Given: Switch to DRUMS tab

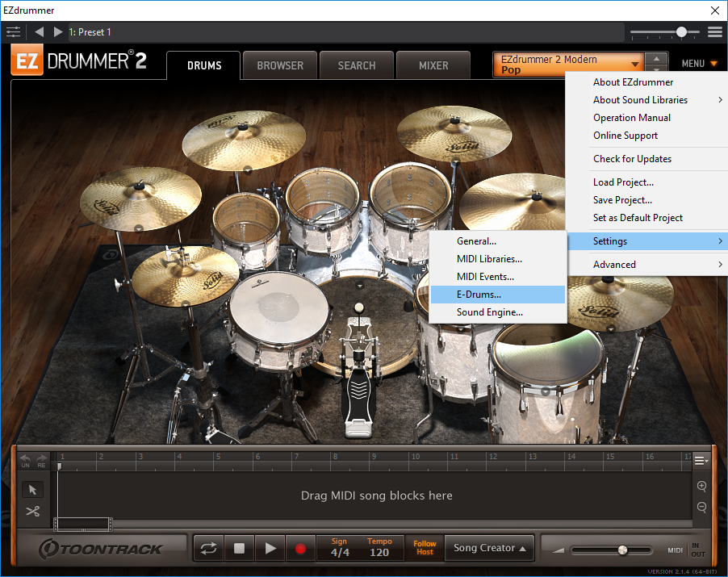Looking at the screenshot, I should [204, 65].
